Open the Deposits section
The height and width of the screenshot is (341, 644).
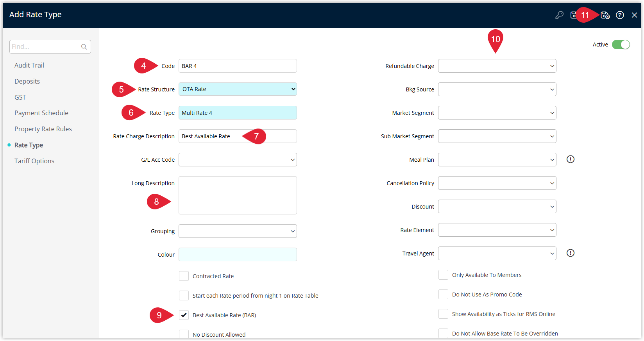click(x=27, y=81)
